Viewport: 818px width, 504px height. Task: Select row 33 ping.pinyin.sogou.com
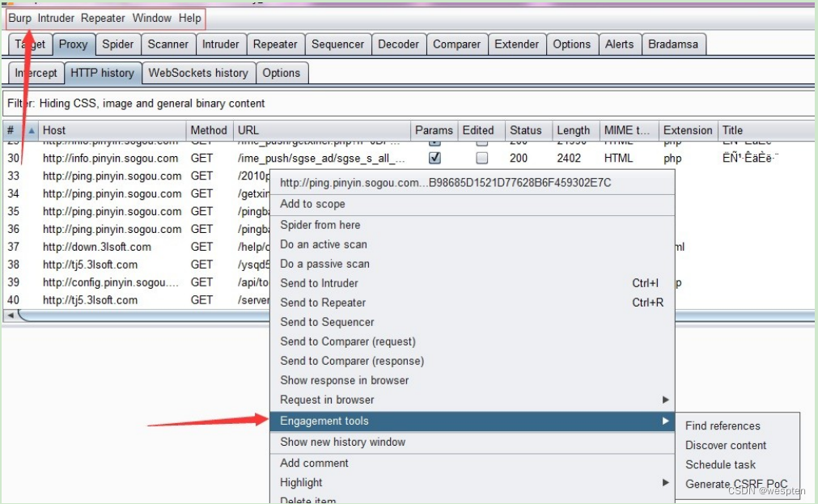click(137, 176)
